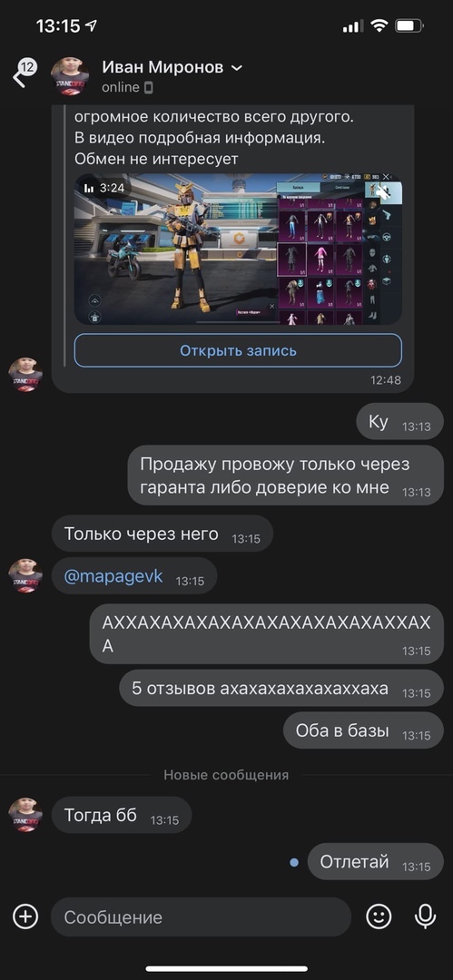Screen dimensions: 453x980
Task: Tap the video duration 3:24 badge
Action: pos(104,188)
